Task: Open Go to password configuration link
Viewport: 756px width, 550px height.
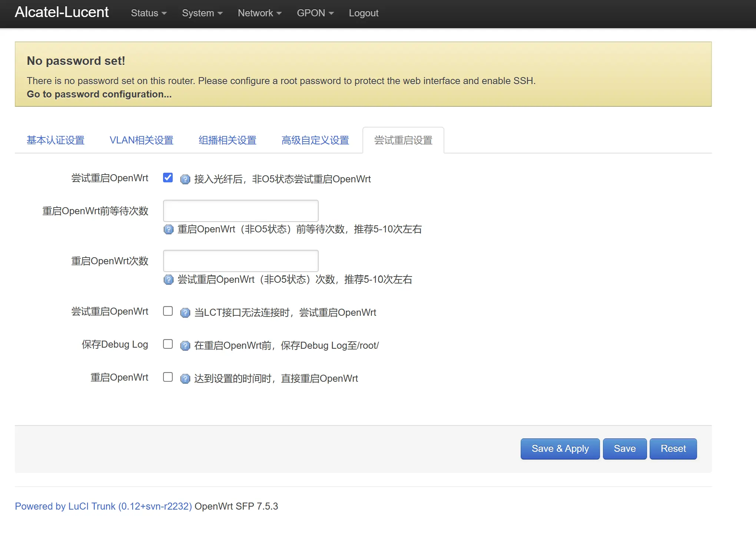Action: (x=99, y=95)
